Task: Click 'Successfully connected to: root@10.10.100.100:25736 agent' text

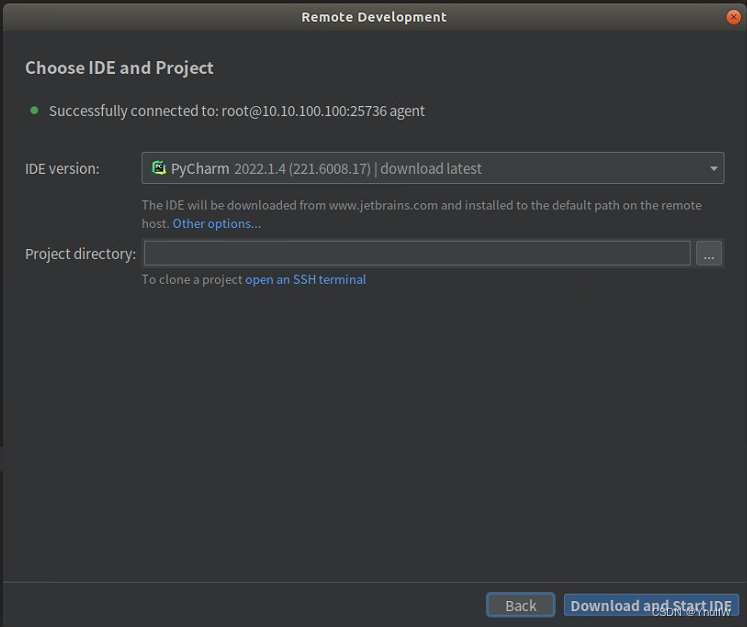Action: tap(237, 111)
